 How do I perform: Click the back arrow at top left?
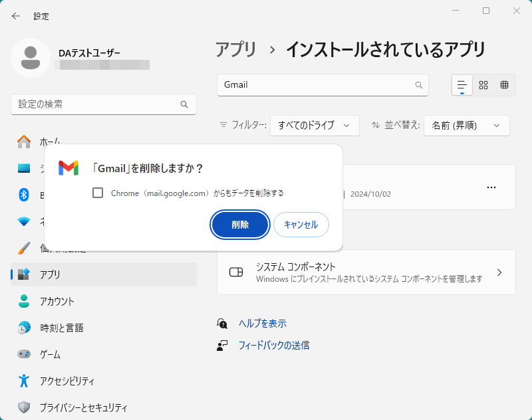[15, 15]
